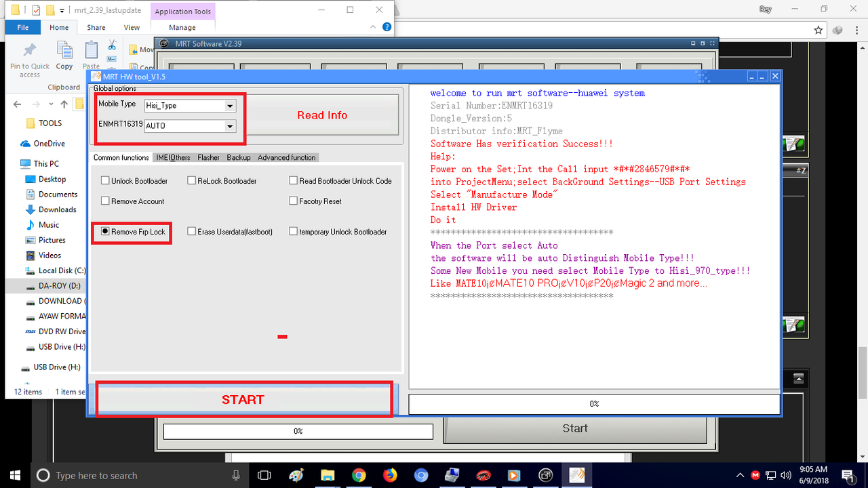Click Start in MRT Software window
868x488 pixels.
(x=575, y=428)
